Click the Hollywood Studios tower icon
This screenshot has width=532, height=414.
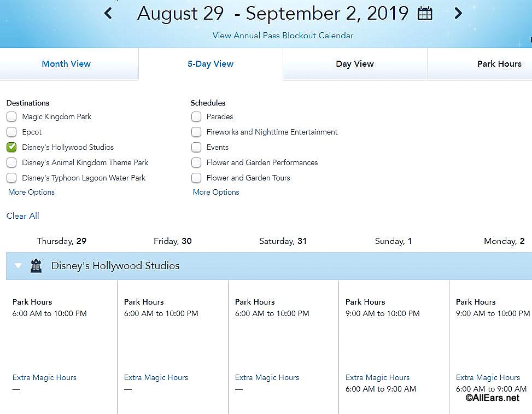click(x=36, y=266)
